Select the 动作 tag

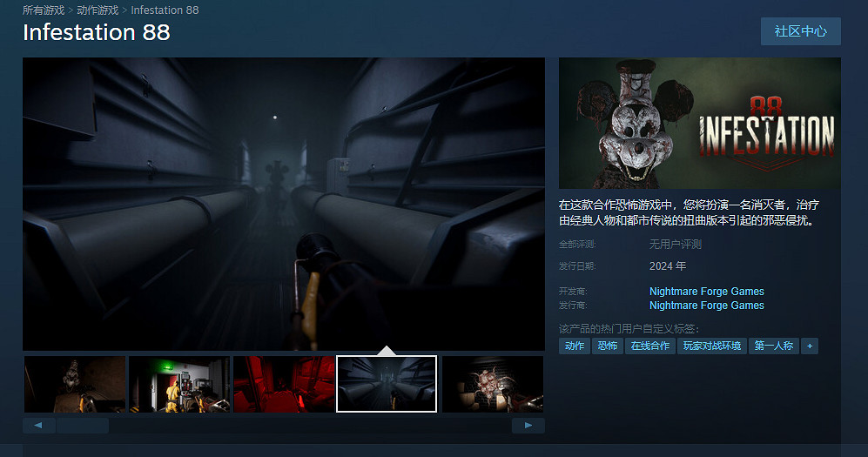574,346
